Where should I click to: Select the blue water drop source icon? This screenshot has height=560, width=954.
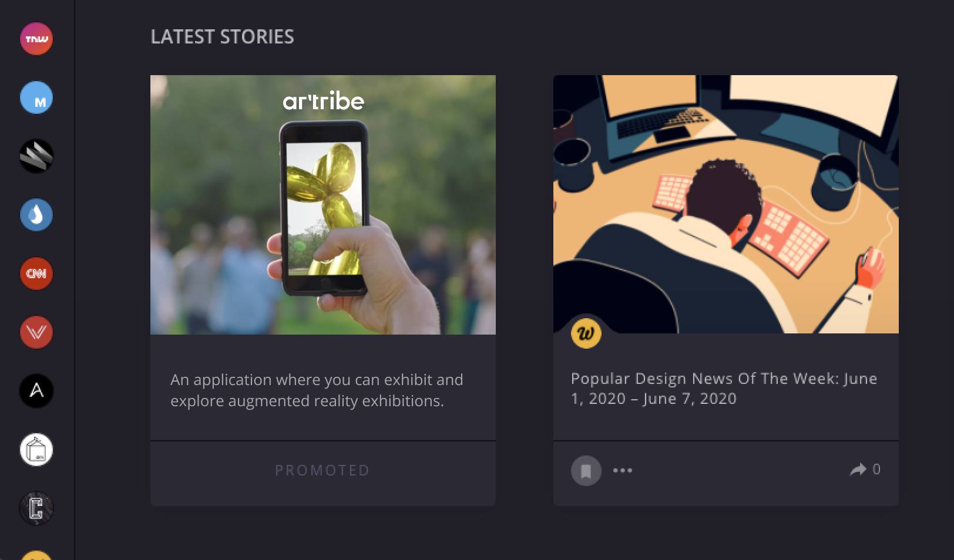pyautogui.click(x=36, y=215)
